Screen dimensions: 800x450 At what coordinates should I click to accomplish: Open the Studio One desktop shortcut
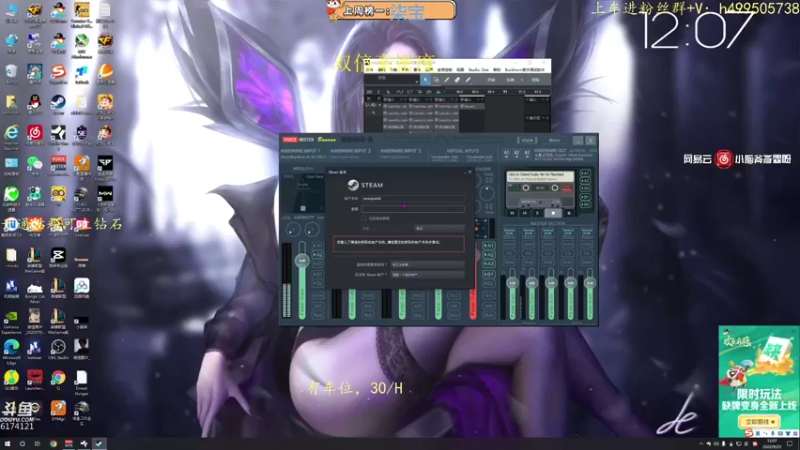58,136
